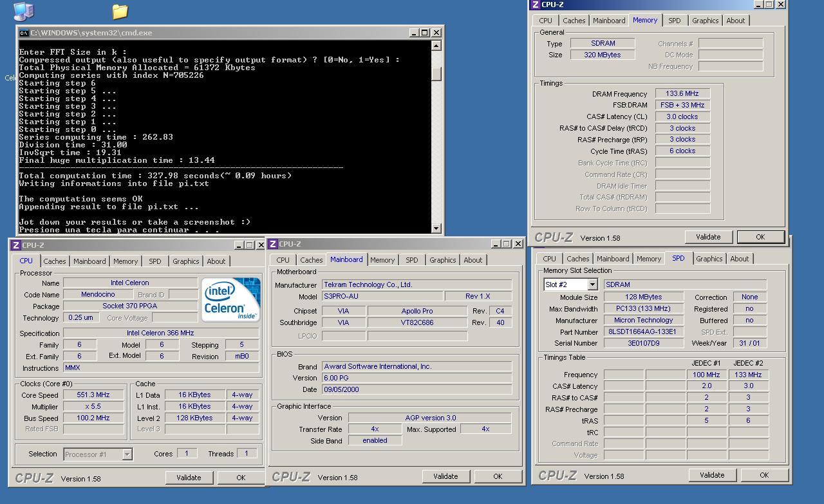824x504 pixels.
Task: Click Validate in the CPU window
Action: coord(189,478)
